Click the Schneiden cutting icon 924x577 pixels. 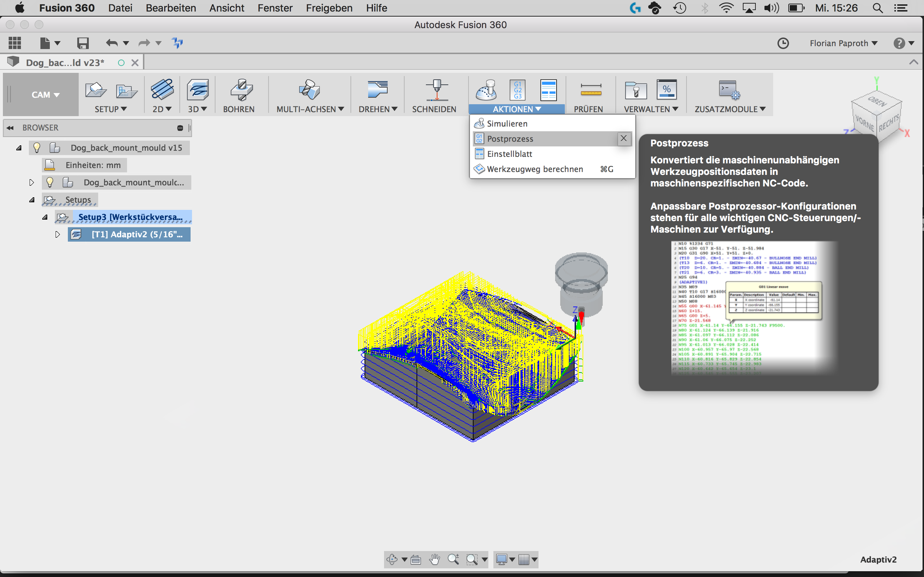tap(436, 90)
